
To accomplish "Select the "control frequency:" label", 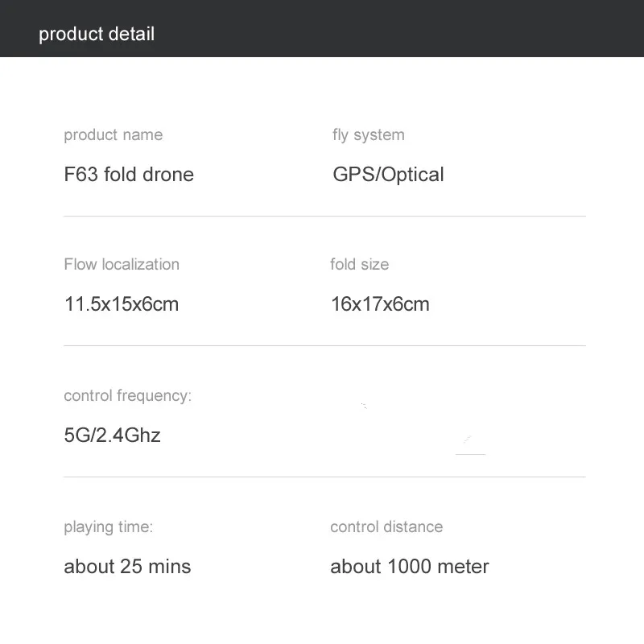I will click(x=128, y=395).
